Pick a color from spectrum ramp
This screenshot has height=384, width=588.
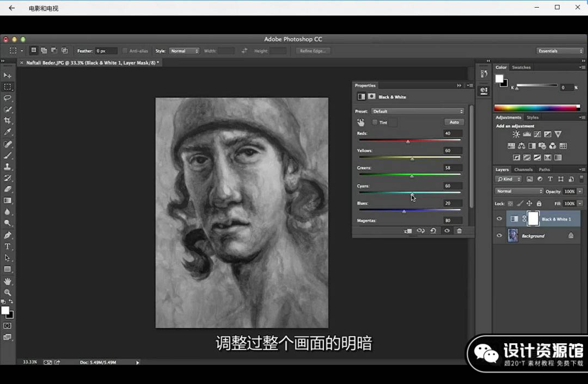click(x=537, y=108)
